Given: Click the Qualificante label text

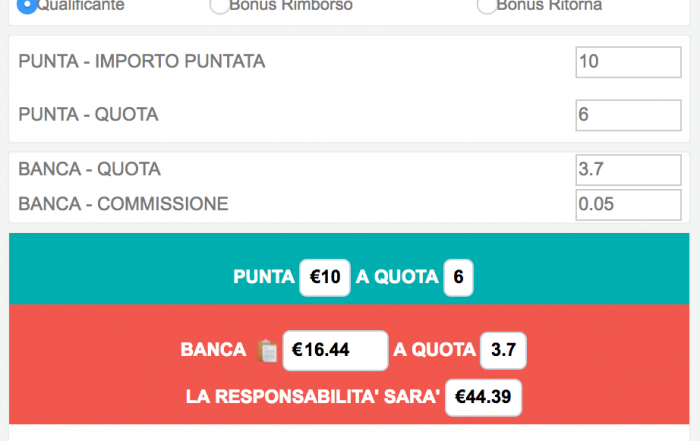Looking at the screenshot, I should pyautogui.click(x=80, y=5).
